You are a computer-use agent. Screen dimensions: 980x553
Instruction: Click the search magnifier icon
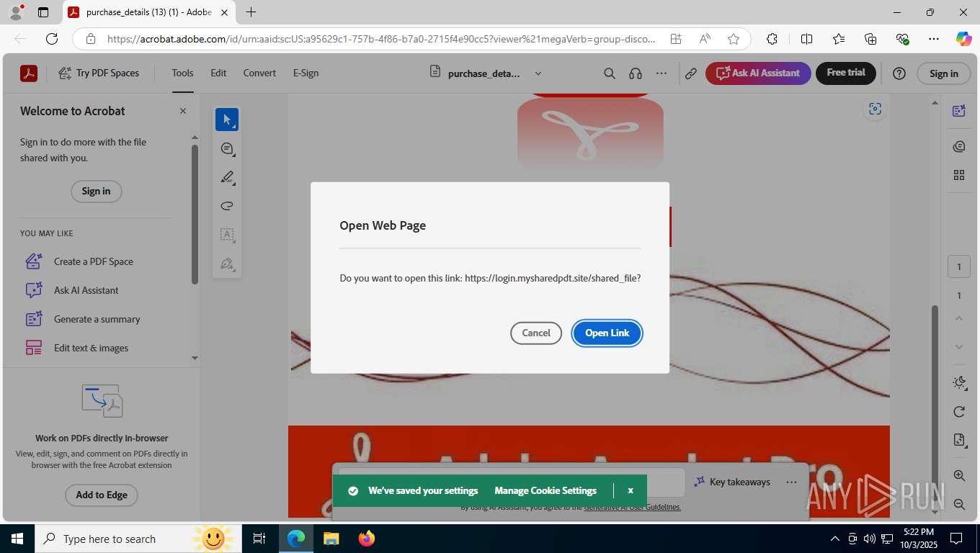coord(610,73)
